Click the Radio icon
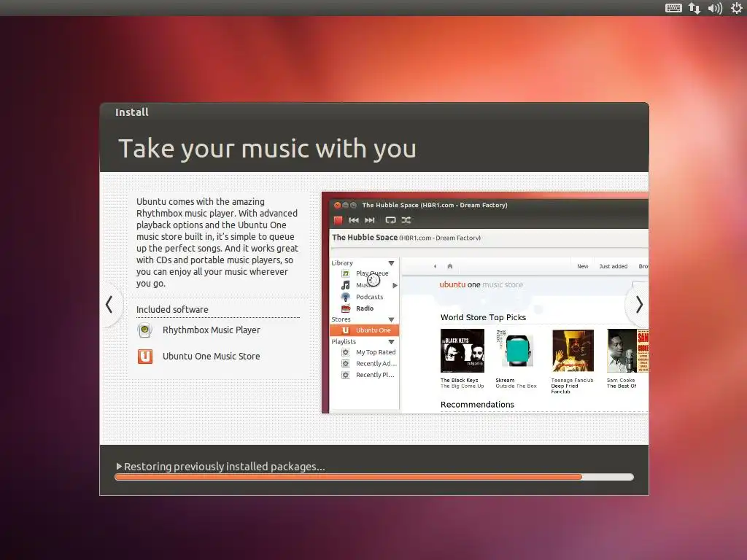Viewport: 747px width, 560px height. tap(345, 308)
